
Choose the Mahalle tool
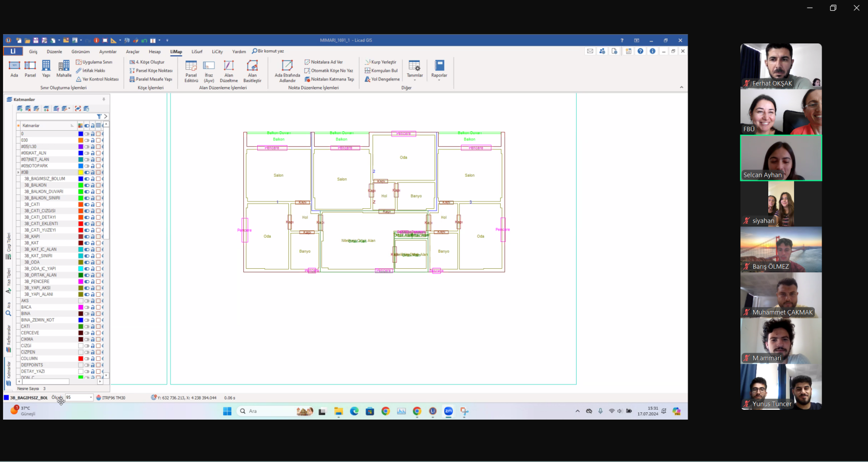click(64, 69)
